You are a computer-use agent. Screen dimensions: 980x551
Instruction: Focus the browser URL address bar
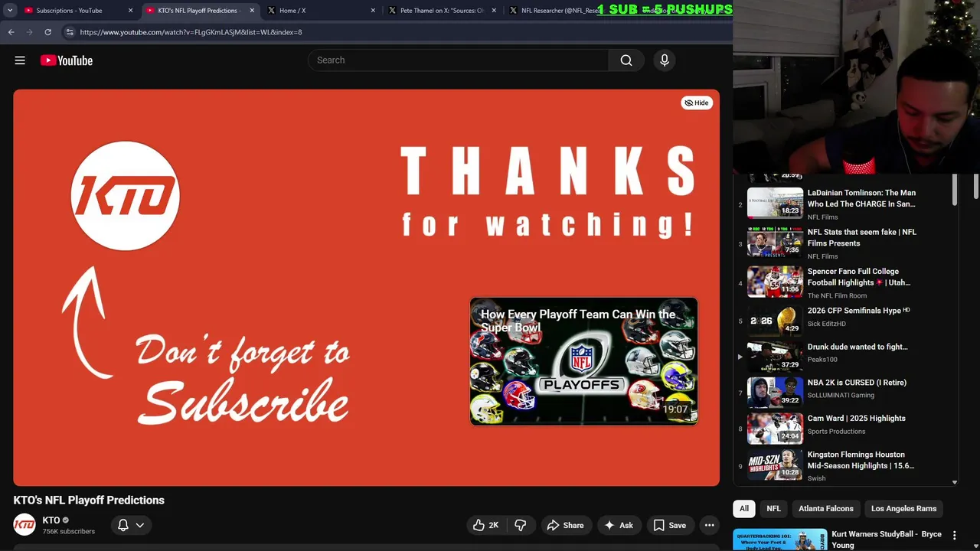398,32
